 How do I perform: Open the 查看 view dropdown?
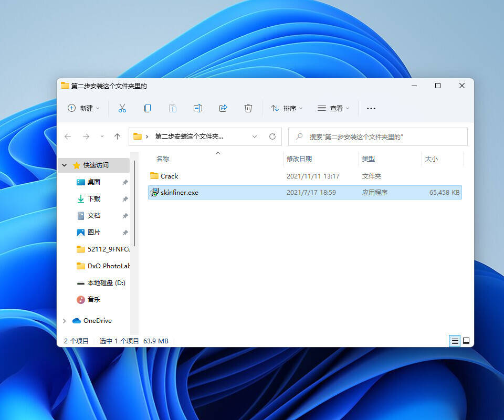pyautogui.click(x=333, y=108)
